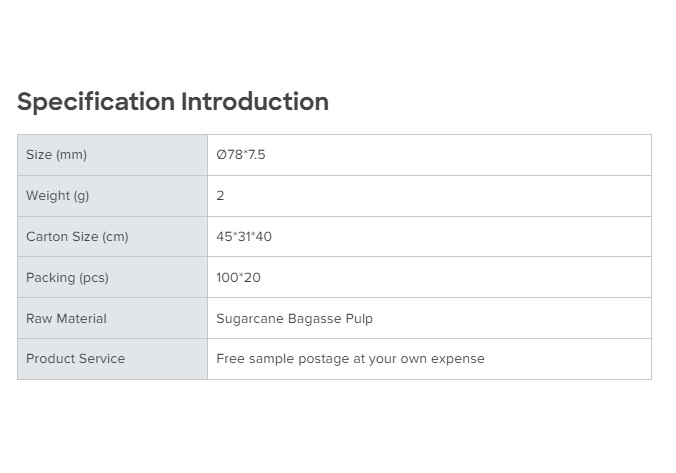Click the Sugarcane Bagasse Pulp text
Viewport: 676px width, 473px height.
(x=294, y=319)
